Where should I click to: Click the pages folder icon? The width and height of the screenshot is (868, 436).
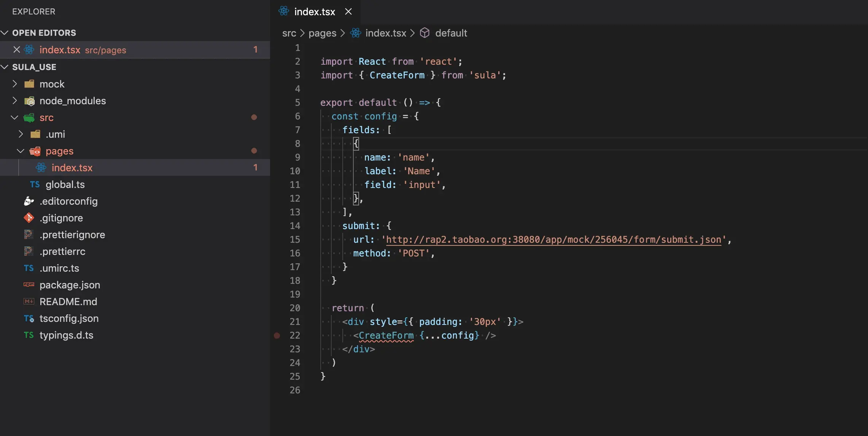35,151
